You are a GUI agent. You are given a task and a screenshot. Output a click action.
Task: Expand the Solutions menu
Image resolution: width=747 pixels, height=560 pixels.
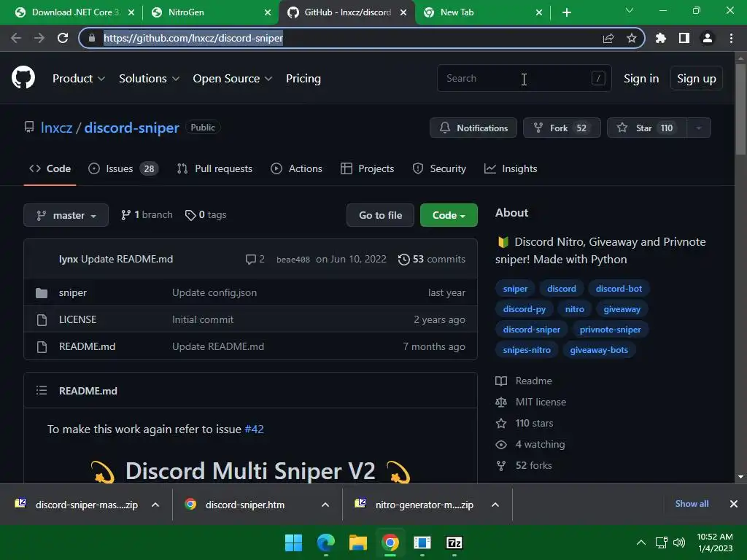click(x=149, y=79)
